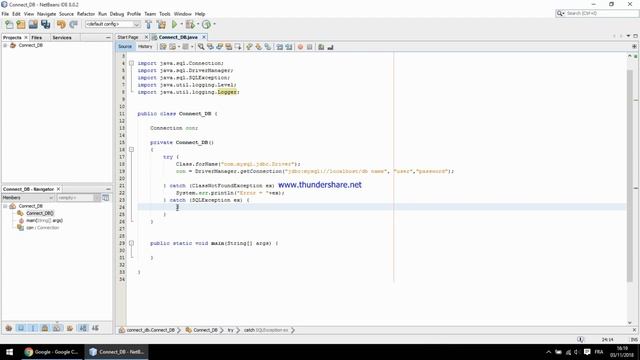This screenshot has width=640, height=360.
Task: Open Run Project dropdown arrow
Action: 182,24
